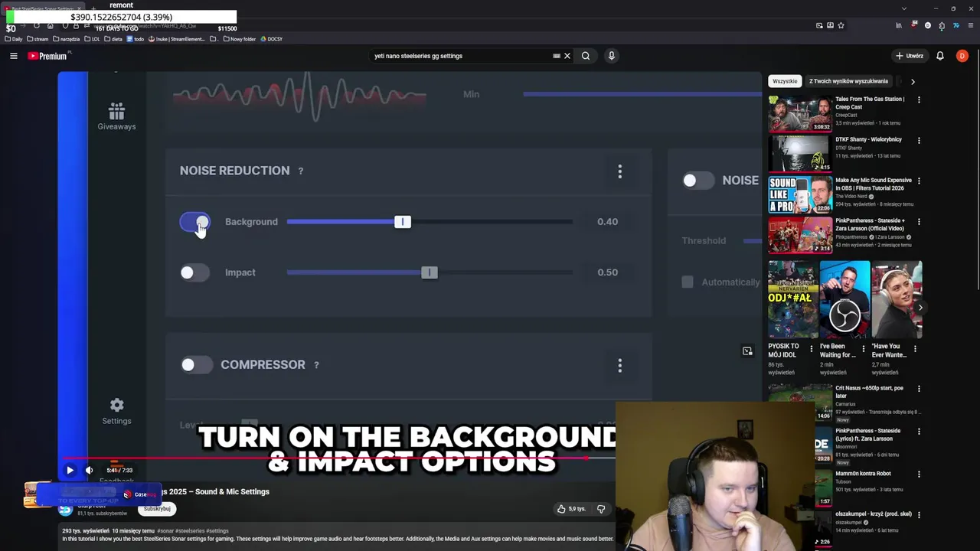Open Noise Reduction three-dot options
The height and width of the screenshot is (551, 980).
620,171
